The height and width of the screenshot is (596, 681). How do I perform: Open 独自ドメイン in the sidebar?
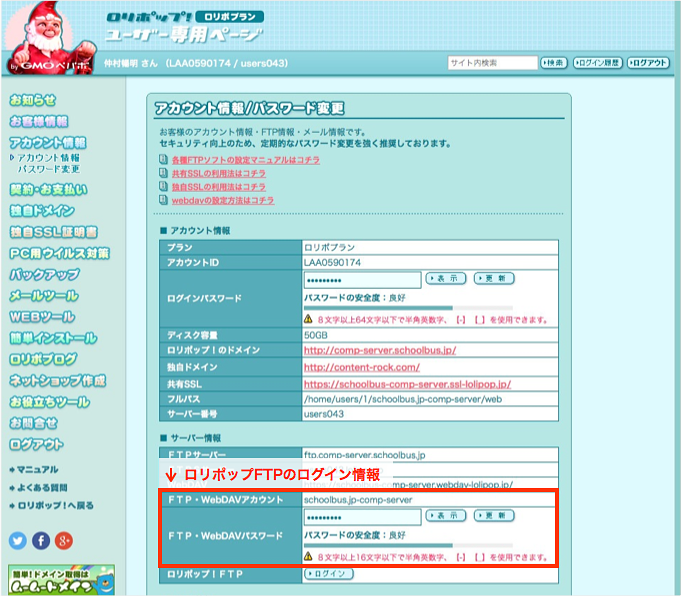click(42, 211)
